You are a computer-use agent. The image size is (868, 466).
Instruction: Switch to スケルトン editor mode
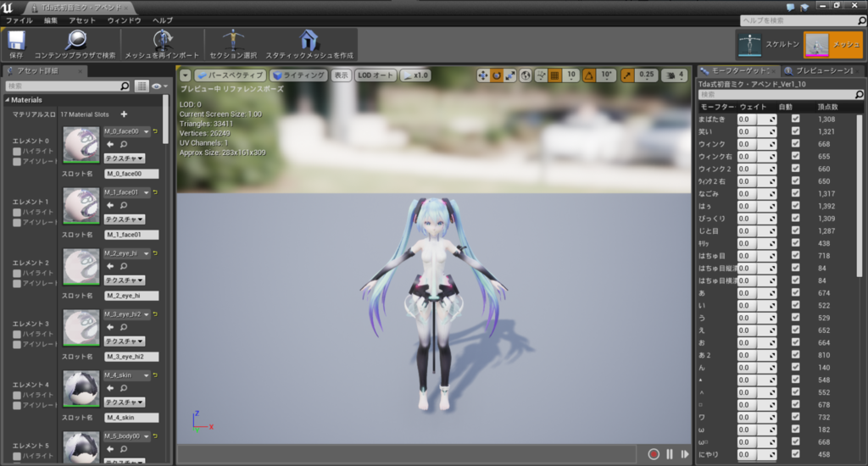coord(768,44)
